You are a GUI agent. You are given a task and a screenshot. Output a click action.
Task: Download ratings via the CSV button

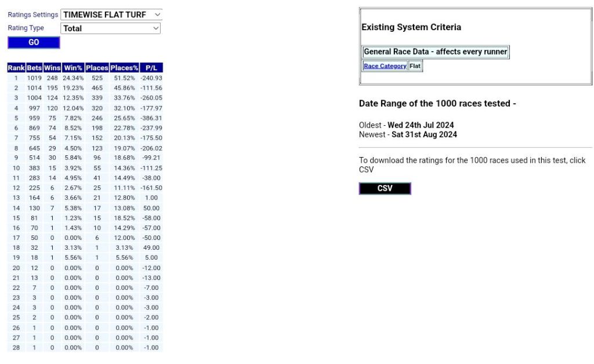click(385, 188)
